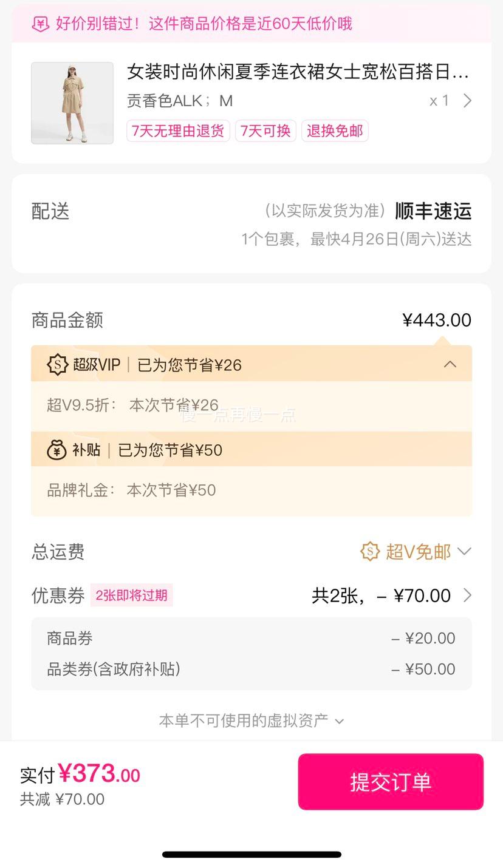Tap the 7天可换 tag
Screen dimensions: 503x868
(265, 131)
